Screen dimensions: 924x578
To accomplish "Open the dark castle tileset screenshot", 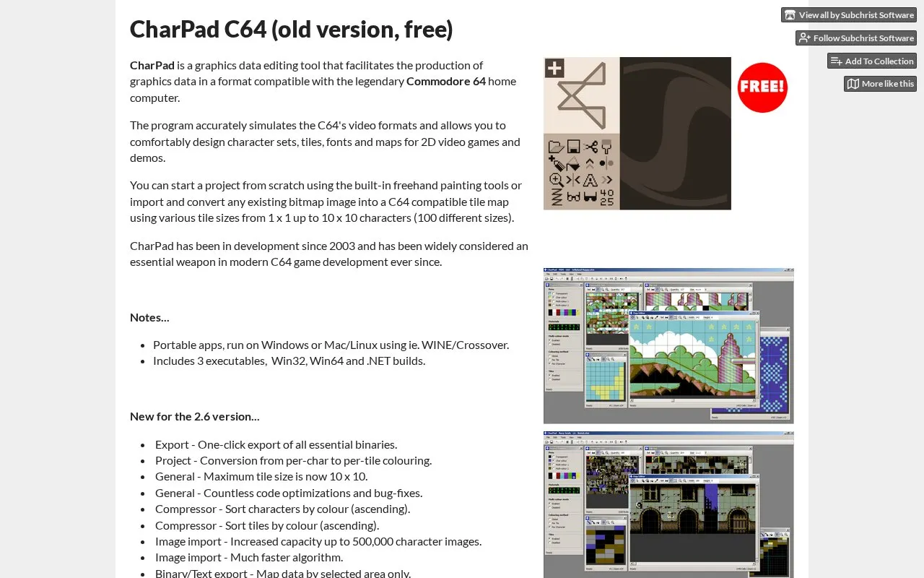I will coord(668,505).
